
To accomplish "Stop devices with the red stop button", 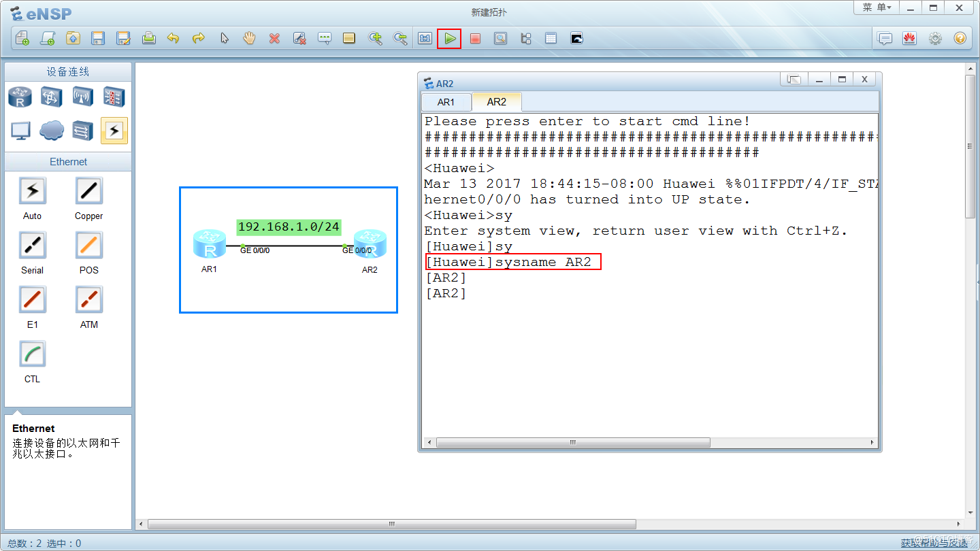I will tap(475, 39).
